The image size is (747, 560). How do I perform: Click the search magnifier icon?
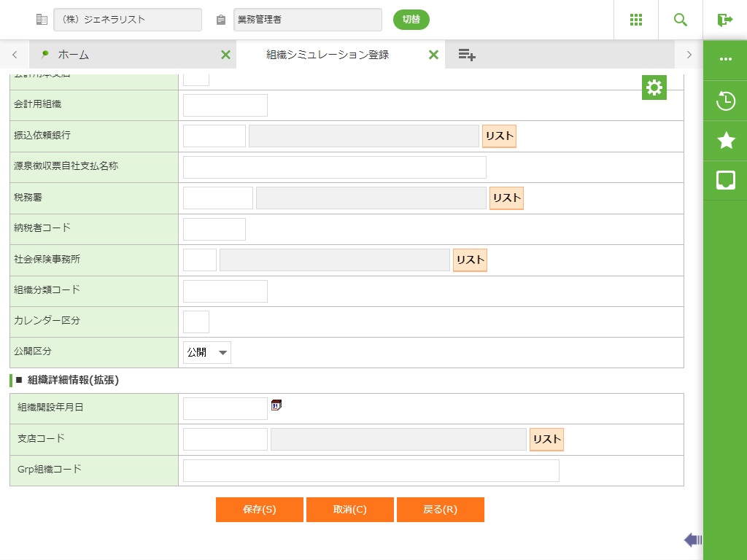(681, 20)
